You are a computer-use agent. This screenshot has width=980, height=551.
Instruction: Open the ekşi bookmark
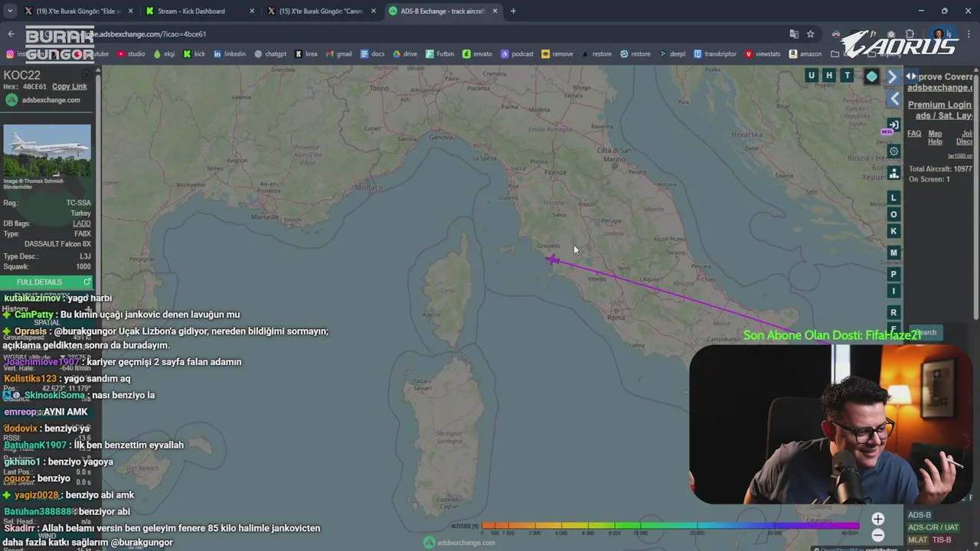click(x=164, y=54)
